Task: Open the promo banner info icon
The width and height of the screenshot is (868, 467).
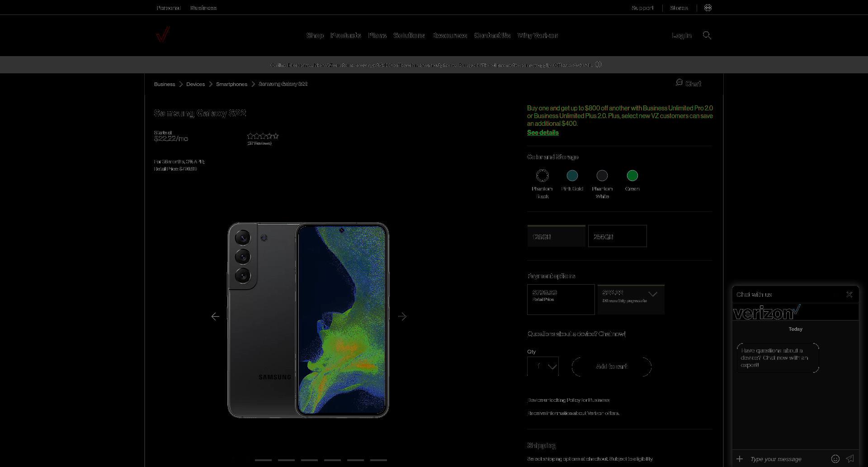Action: 599,65
